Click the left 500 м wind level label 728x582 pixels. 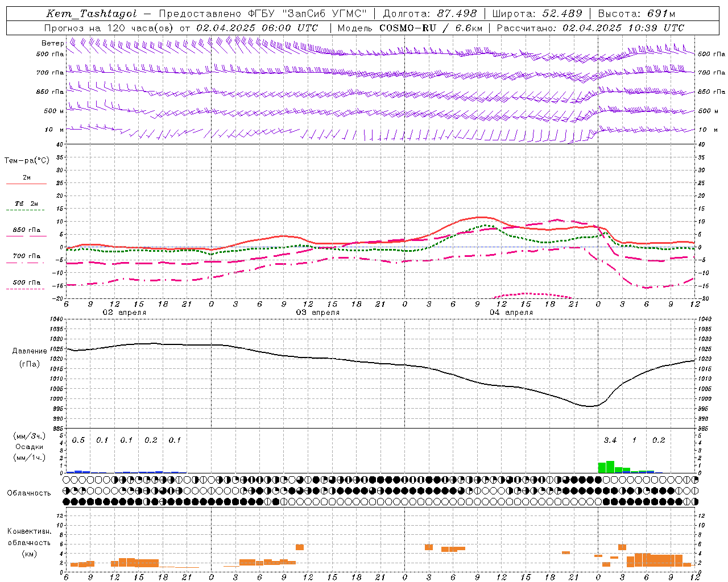point(54,111)
